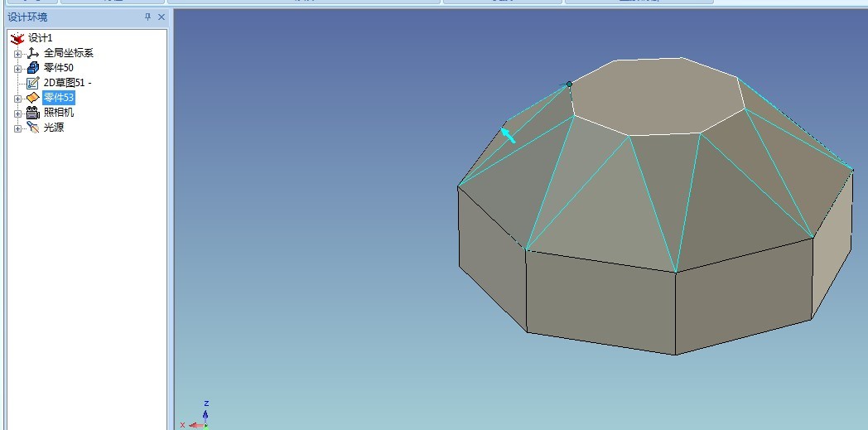868x430 pixels.
Task: Click the cyan direction arrow on model
Action: coord(508,134)
